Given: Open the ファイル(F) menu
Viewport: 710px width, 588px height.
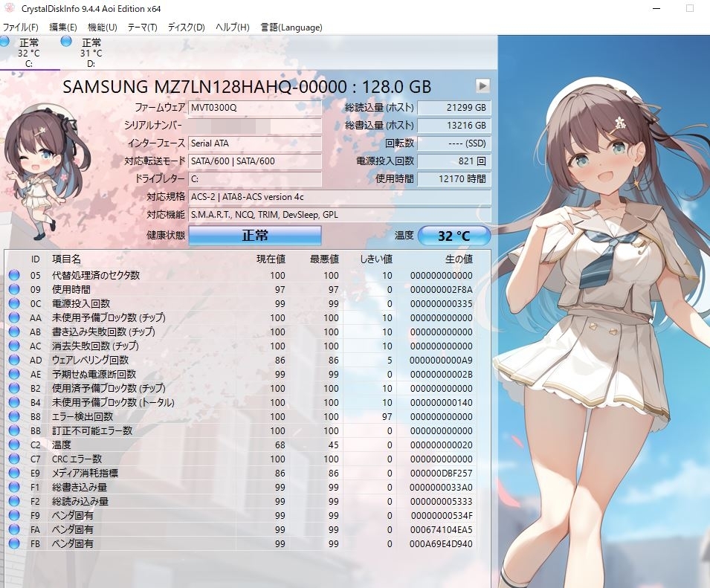Looking at the screenshot, I should [x=20, y=28].
